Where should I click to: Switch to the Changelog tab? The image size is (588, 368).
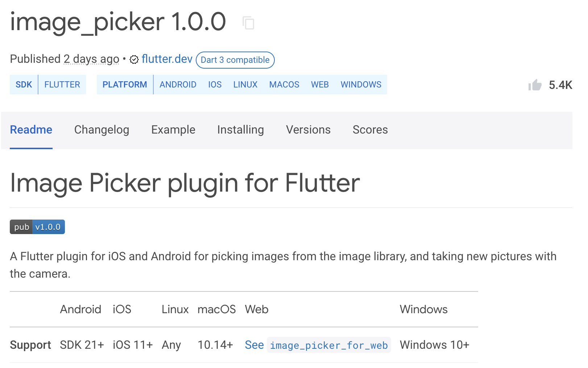tap(102, 130)
